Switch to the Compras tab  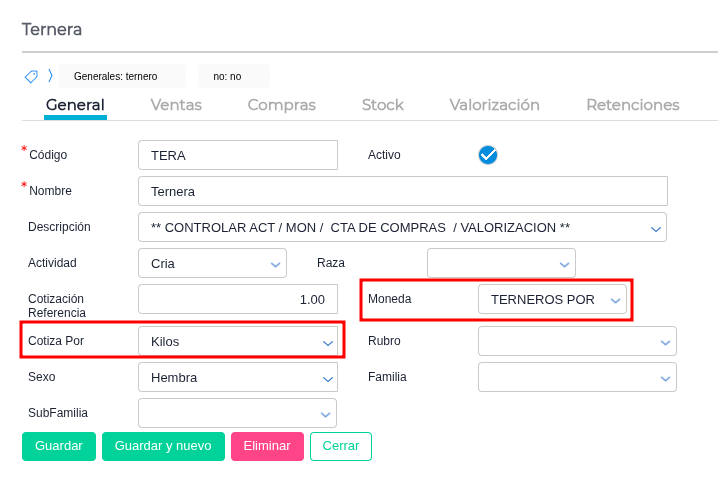[x=281, y=105]
